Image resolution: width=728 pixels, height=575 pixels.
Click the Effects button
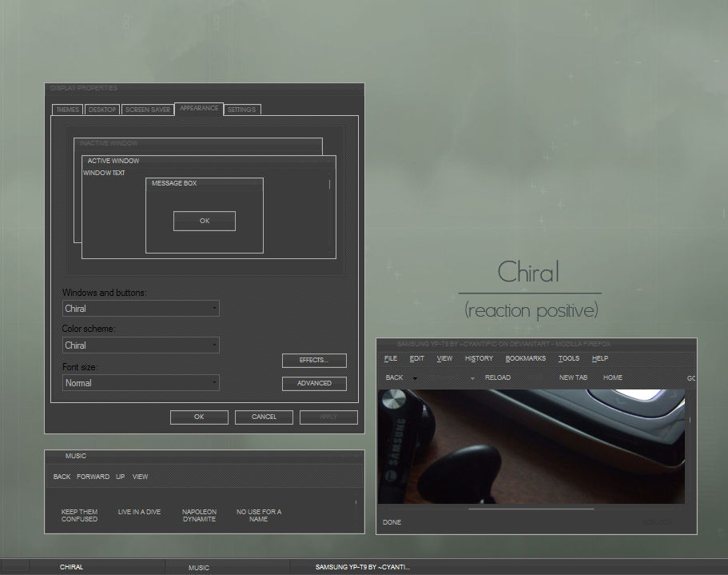click(313, 360)
